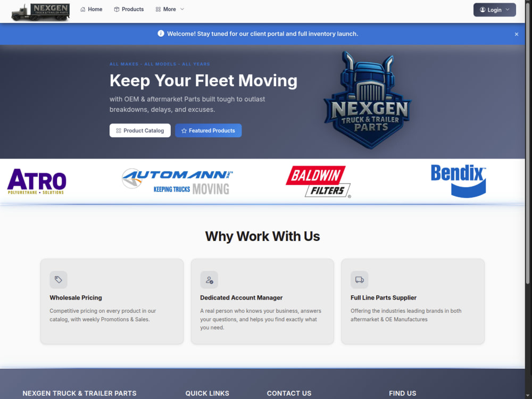Dismiss the welcome banner with X

(517, 34)
